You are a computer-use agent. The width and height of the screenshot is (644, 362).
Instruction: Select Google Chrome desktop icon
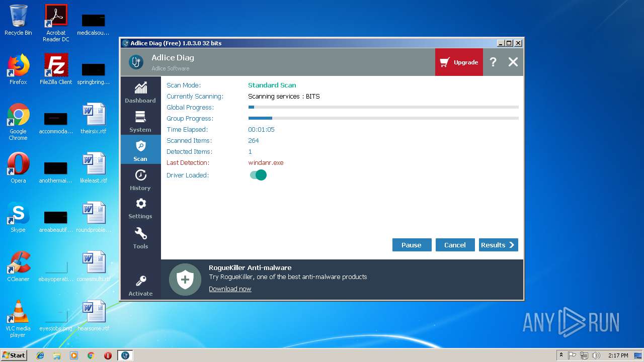coord(18,122)
